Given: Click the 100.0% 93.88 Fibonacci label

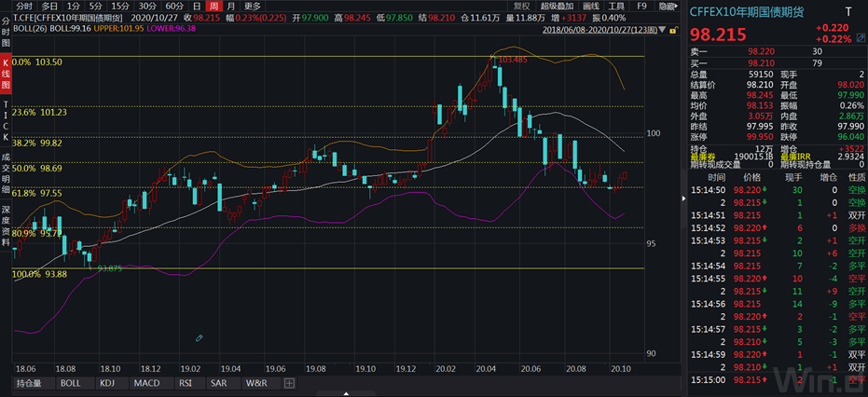Looking at the screenshot, I should pos(37,274).
